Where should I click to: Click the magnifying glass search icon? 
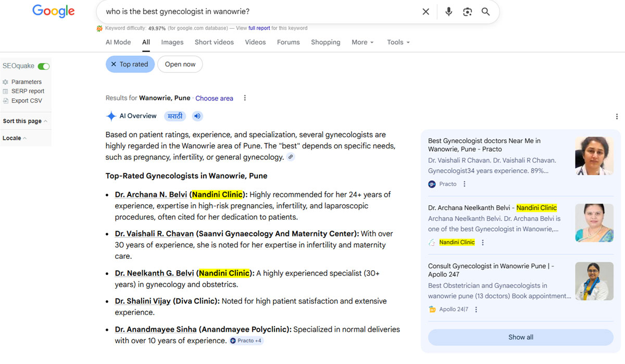485,11
